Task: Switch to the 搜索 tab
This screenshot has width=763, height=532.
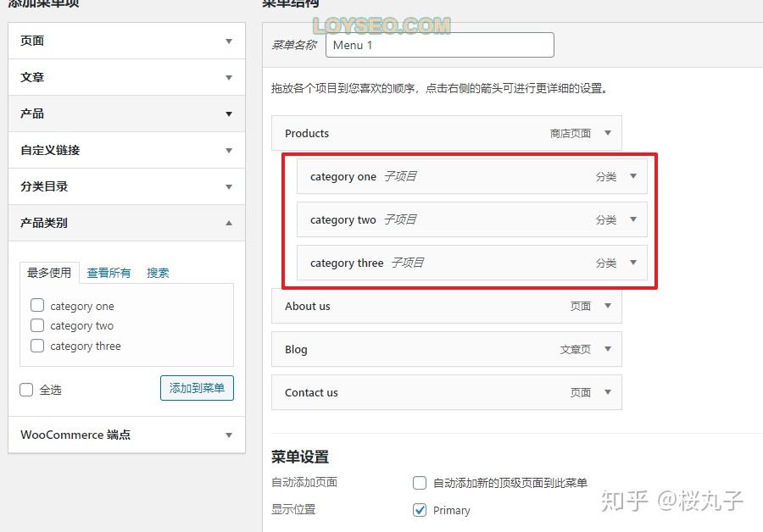Action: point(158,273)
